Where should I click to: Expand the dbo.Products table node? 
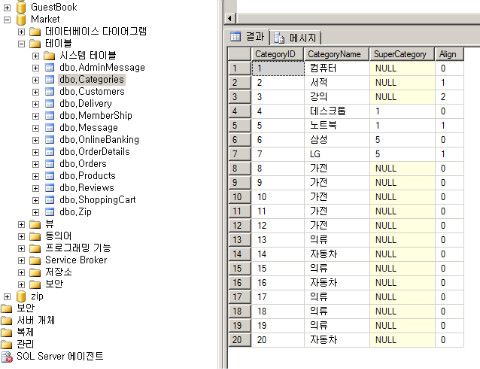[x=36, y=176]
